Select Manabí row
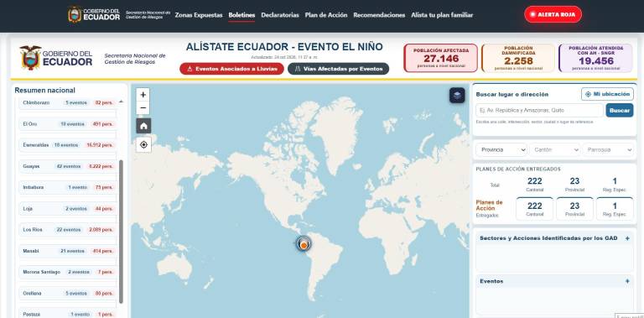Image resolution: width=644 pixels, height=318 pixels. [68, 251]
